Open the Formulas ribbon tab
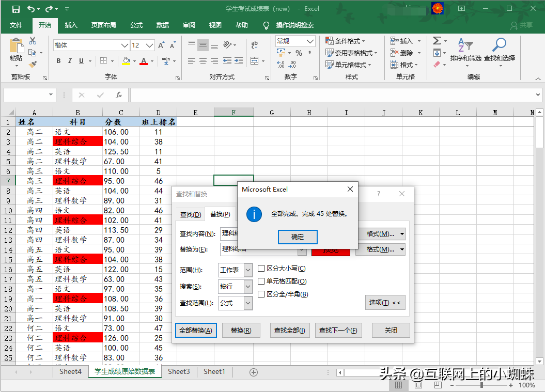 136,25
